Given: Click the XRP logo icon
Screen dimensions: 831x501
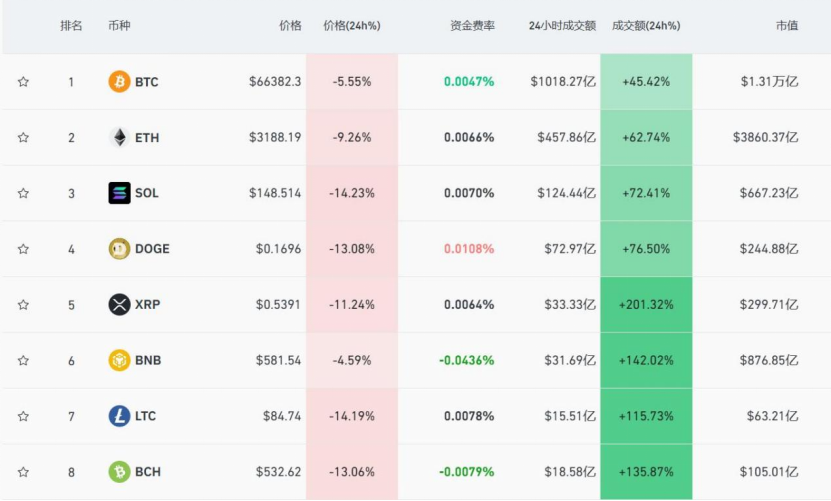Looking at the screenshot, I should [x=119, y=304].
